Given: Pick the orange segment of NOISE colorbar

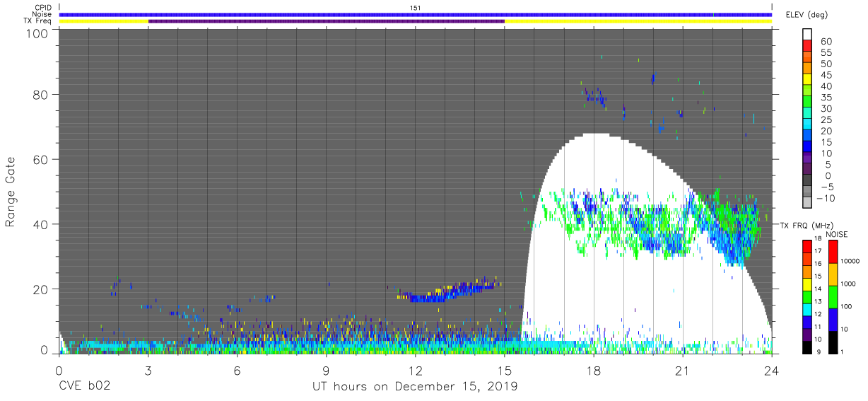Looking at the screenshot, I should [x=833, y=274].
